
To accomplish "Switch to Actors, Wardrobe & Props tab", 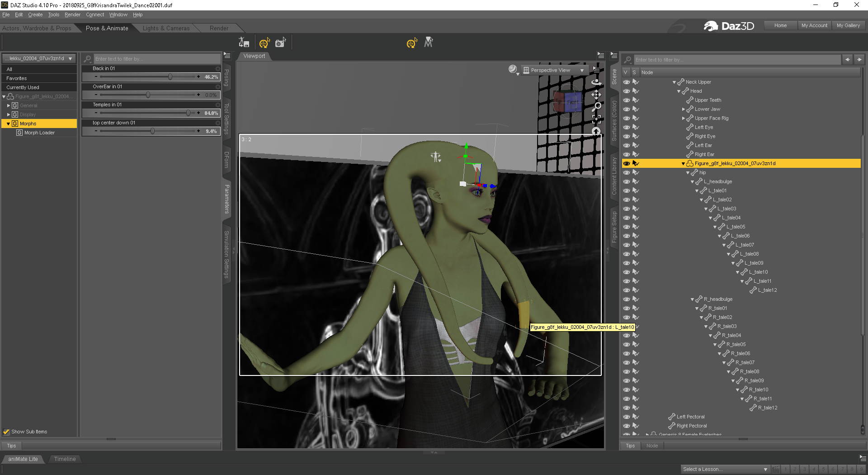I will 37,28.
